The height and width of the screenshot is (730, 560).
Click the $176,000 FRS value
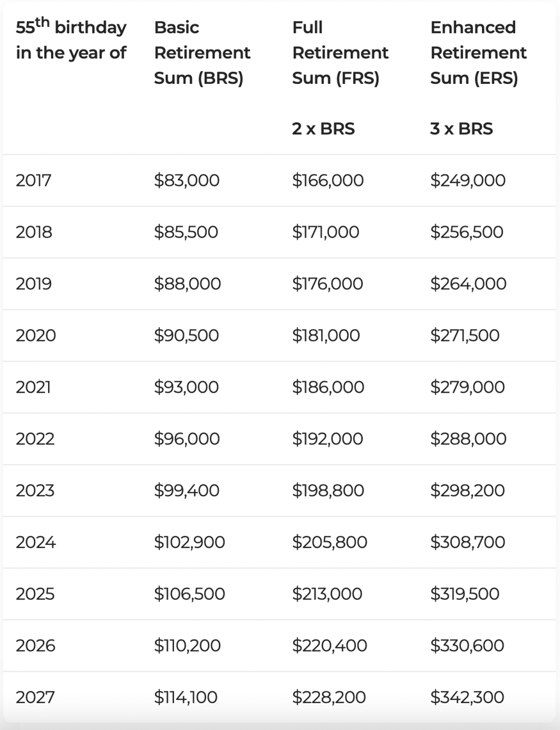[328, 284]
